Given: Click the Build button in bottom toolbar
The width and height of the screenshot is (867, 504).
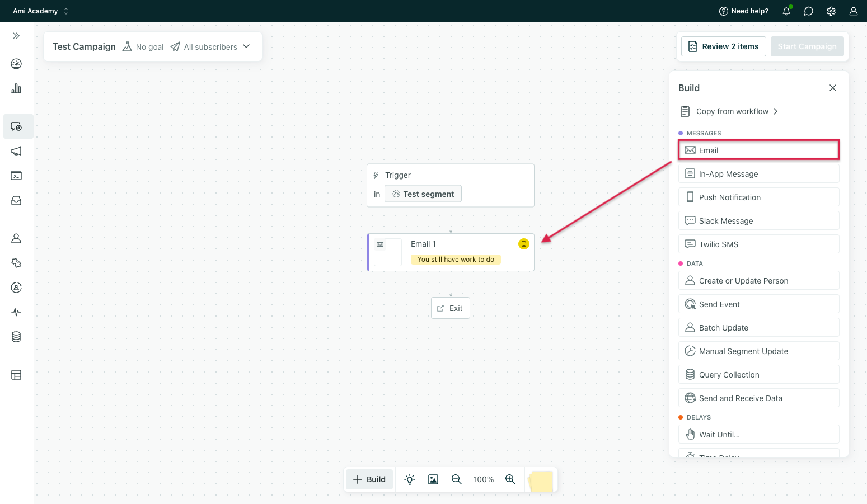Looking at the screenshot, I should [x=369, y=479].
